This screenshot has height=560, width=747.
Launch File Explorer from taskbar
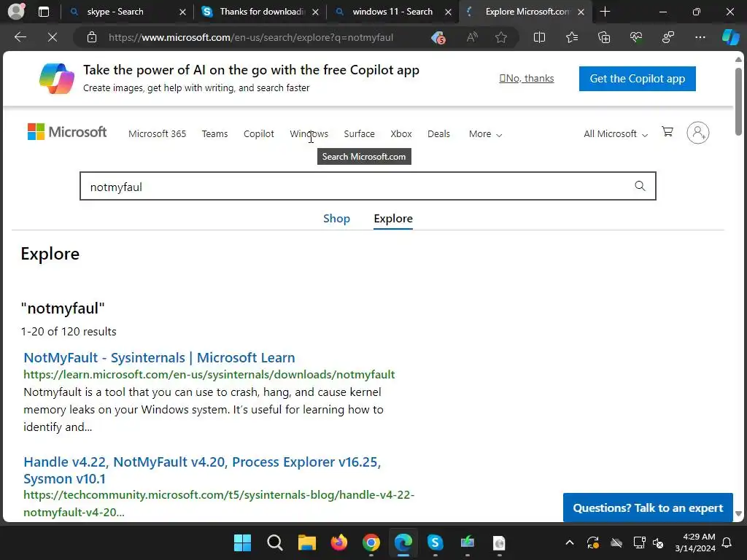click(307, 542)
